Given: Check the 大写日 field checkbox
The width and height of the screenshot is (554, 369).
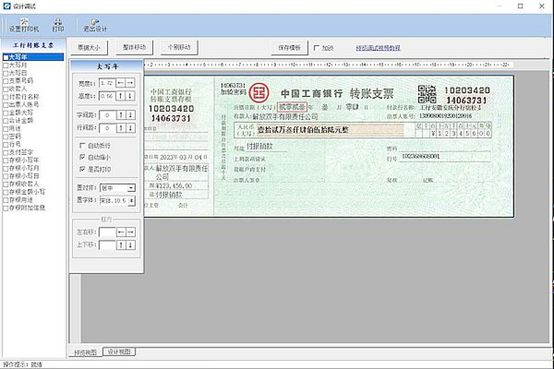Looking at the screenshot, I should pyautogui.click(x=5, y=73).
